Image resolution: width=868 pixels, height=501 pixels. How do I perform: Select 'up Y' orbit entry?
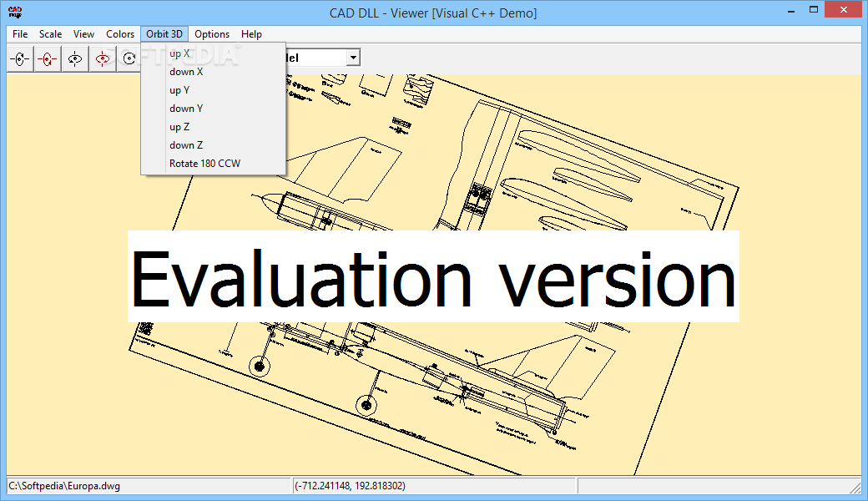pos(214,90)
